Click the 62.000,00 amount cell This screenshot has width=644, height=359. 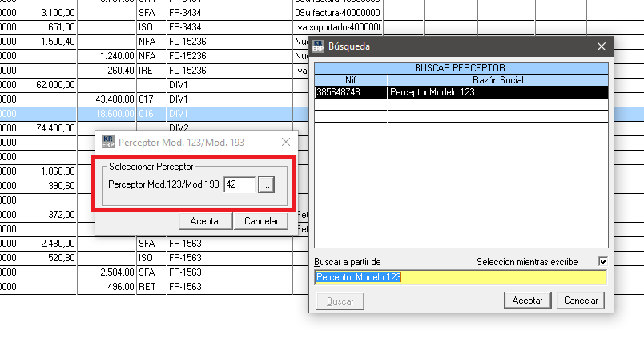coord(47,84)
